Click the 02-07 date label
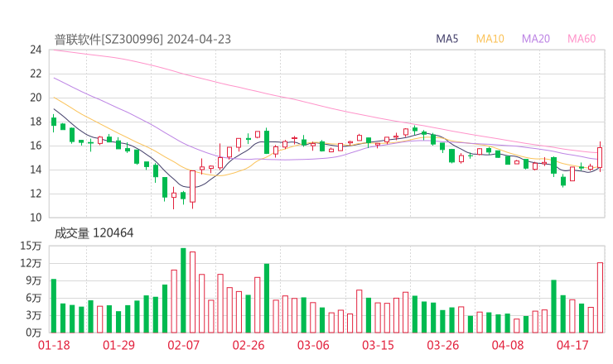Viewport: 613px width, 364px height. pyautogui.click(x=184, y=345)
